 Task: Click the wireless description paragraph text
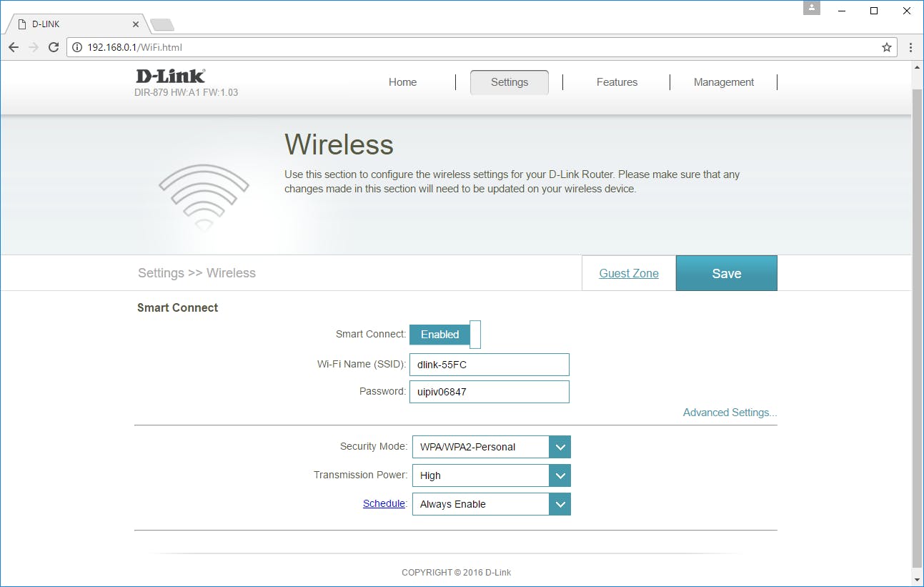tap(512, 182)
